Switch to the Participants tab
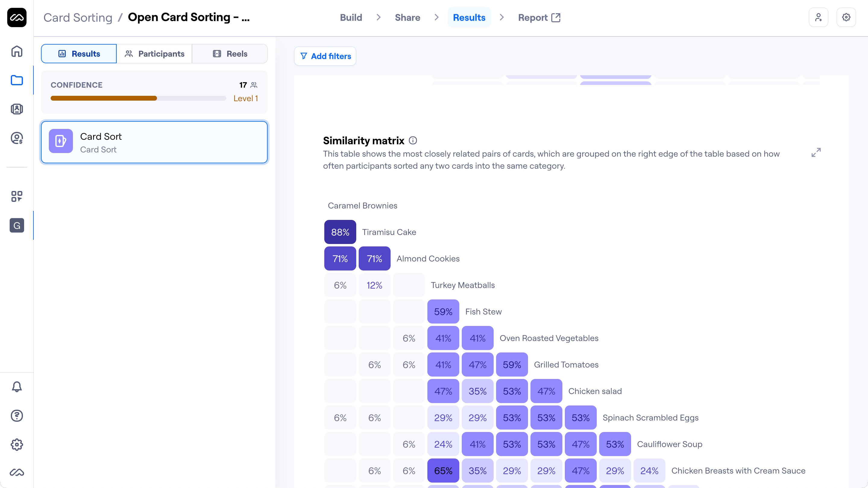This screenshot has width=868, height=488. point(154,54)
